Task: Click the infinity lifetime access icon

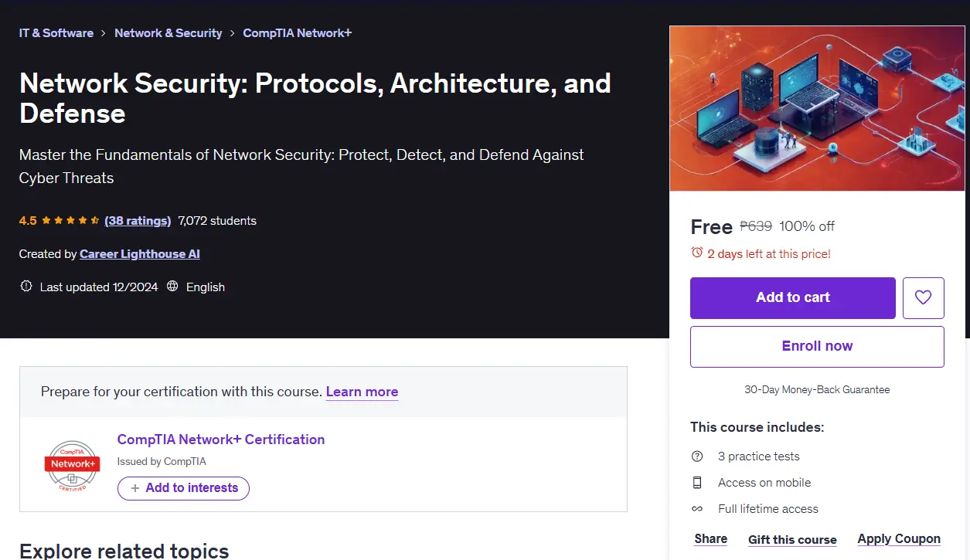Action: [697, 509]
